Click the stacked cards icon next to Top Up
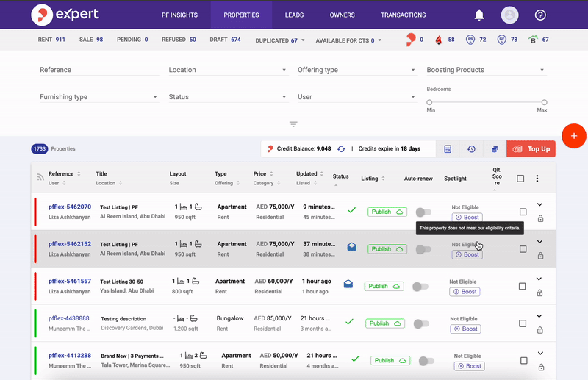Viewport: 588px width, 380px height. [x=495, y=149]
